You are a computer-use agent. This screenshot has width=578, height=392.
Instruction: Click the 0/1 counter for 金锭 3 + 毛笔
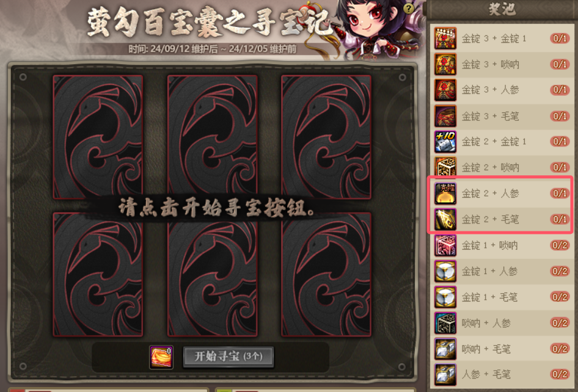coord(560,116)
